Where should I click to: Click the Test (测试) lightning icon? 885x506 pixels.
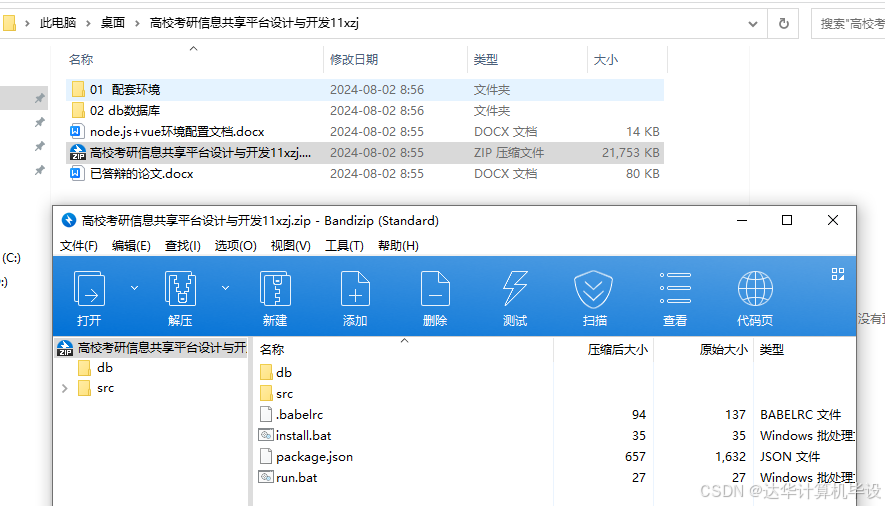coord(515,289)
